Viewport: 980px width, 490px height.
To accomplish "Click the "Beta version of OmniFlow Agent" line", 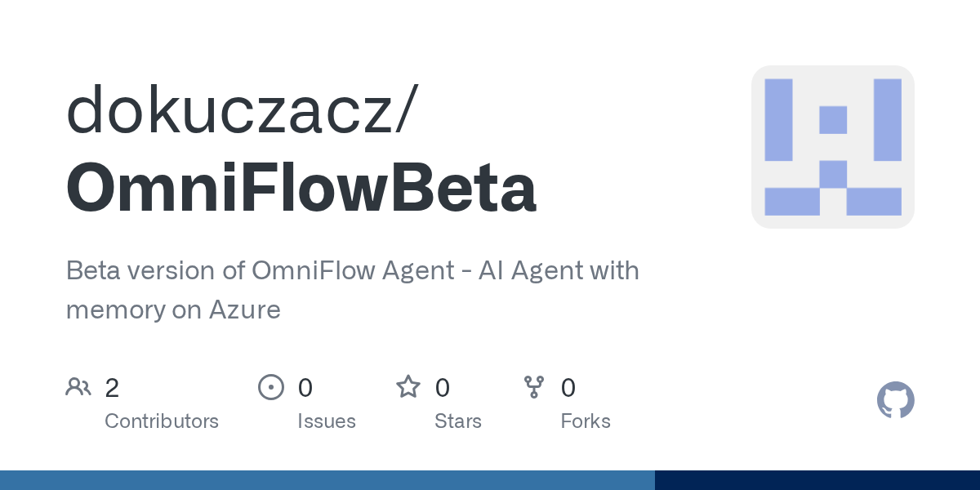I will point(352,270).
